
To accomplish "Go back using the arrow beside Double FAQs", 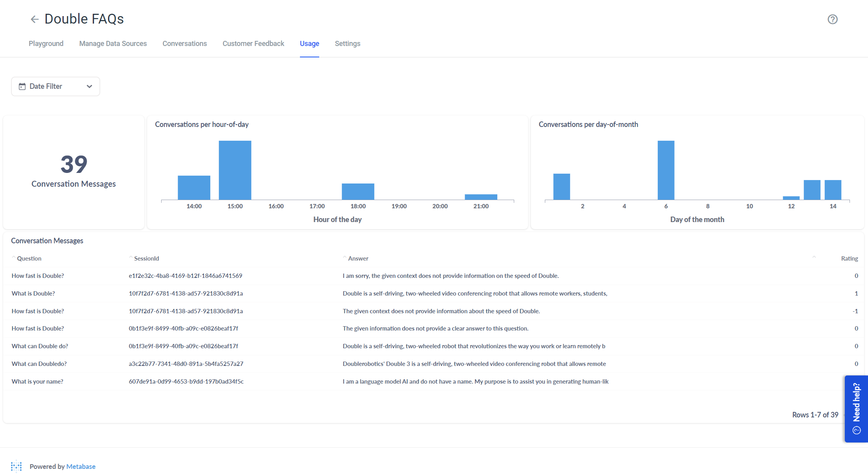I will pos(35,19).
